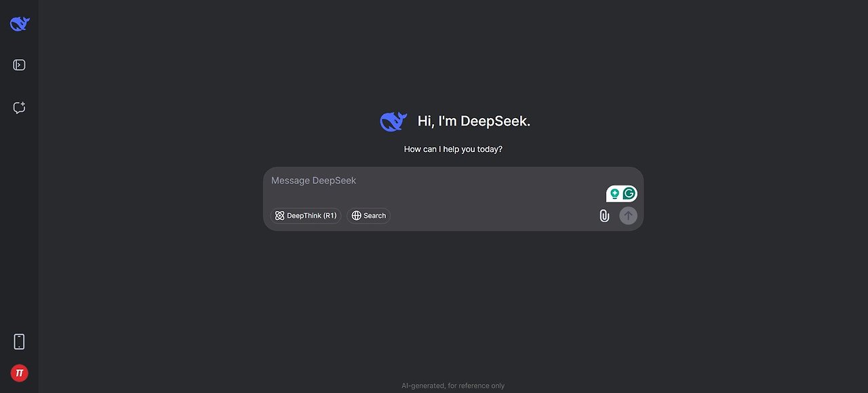This screenshot has height=393, width=868.
Task: Toggle the web Search option
Action: tap(369, 216)
